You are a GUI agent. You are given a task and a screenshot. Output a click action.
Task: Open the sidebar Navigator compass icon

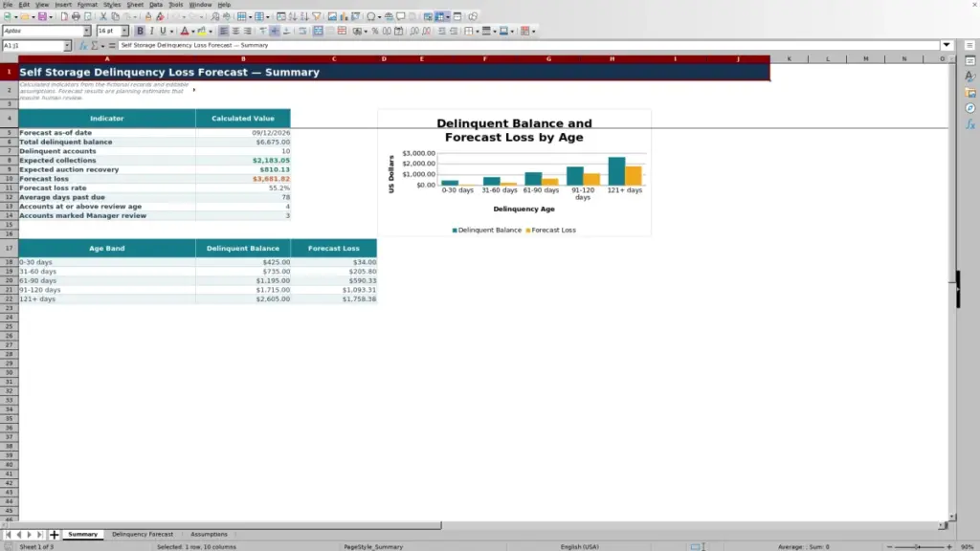click(970, 108)
